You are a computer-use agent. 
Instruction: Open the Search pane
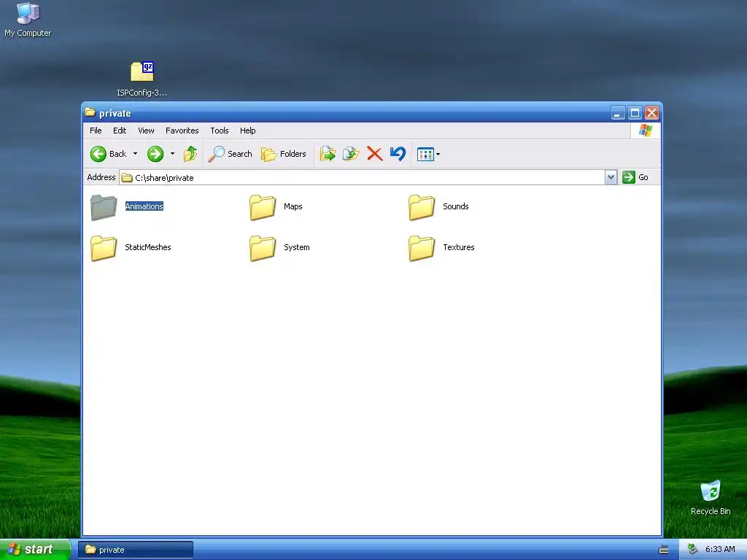[231, 154]
